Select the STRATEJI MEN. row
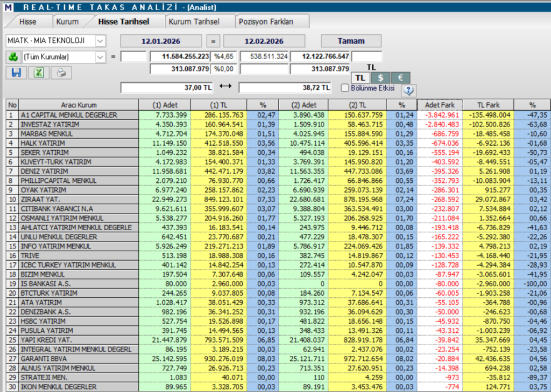 pyautogui.click(x=278, y=377)
